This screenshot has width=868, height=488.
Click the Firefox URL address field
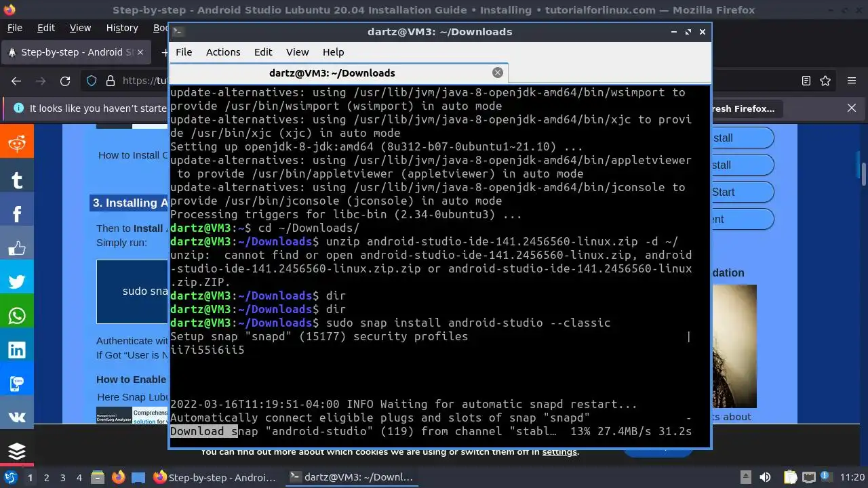(145, 81)
